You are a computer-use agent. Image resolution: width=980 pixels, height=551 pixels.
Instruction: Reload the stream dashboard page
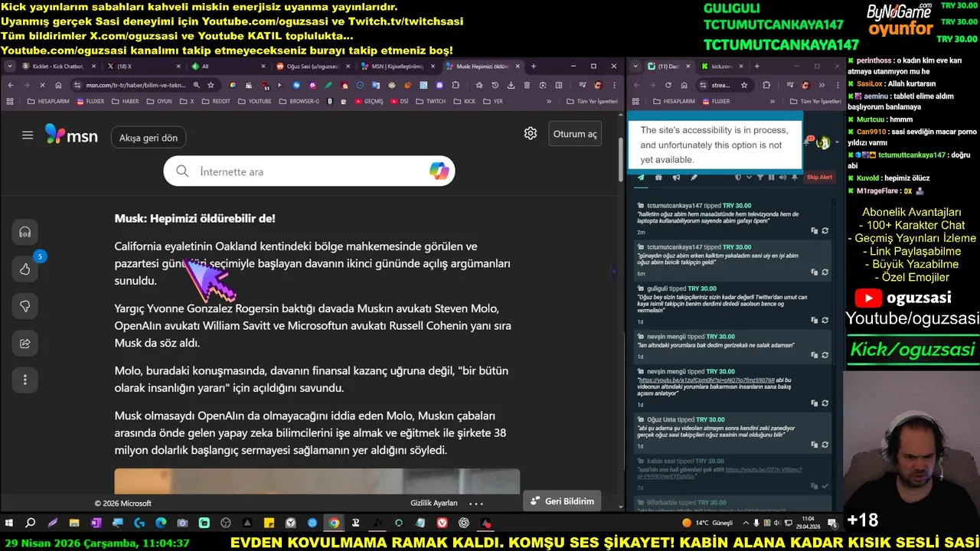668,85
